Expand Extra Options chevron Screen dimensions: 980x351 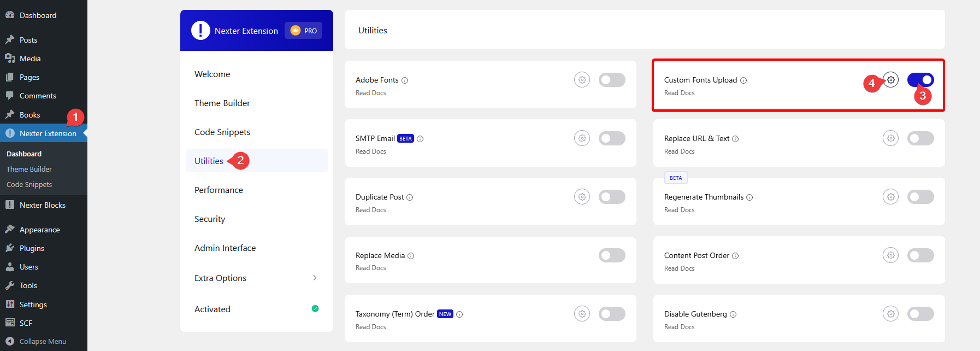315,278
